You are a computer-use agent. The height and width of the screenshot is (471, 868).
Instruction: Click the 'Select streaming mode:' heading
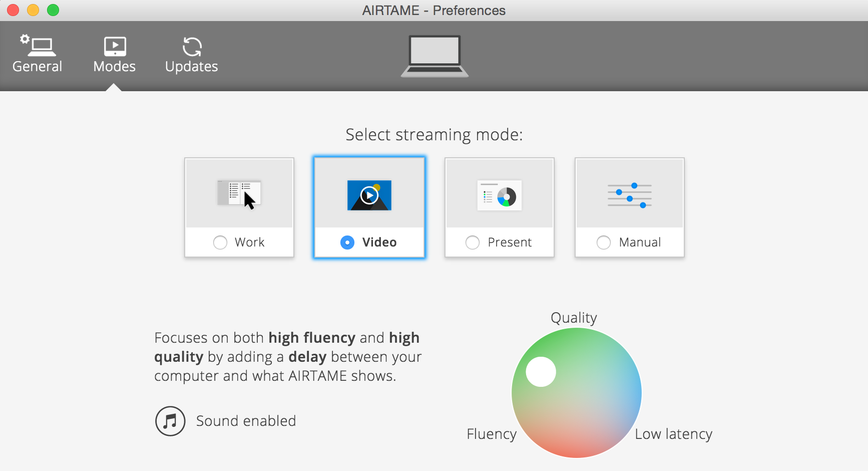pos(434,135)
